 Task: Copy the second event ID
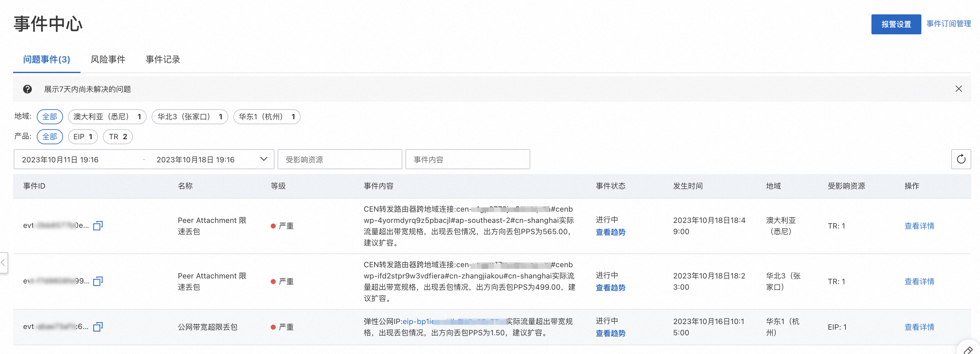click(98, 281)
